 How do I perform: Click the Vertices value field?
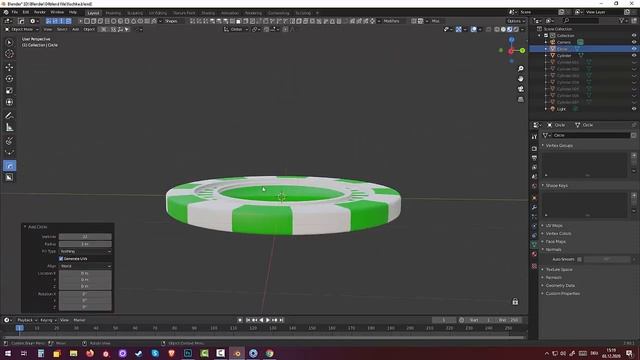[x=85, y=237]
